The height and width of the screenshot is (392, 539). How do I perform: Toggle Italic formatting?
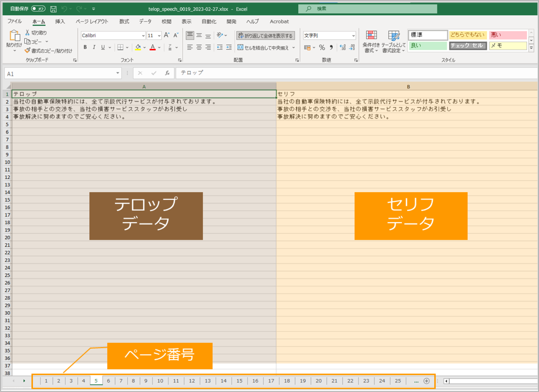94,47
